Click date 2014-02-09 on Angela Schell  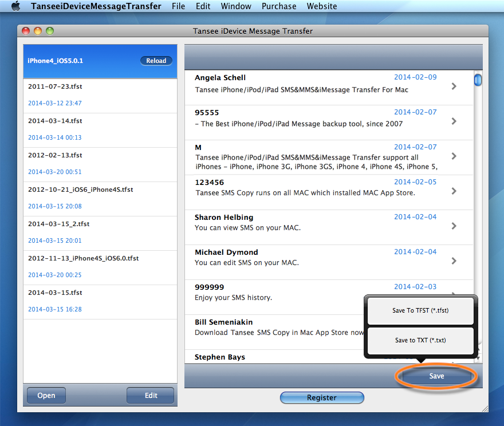click(415, 77)
